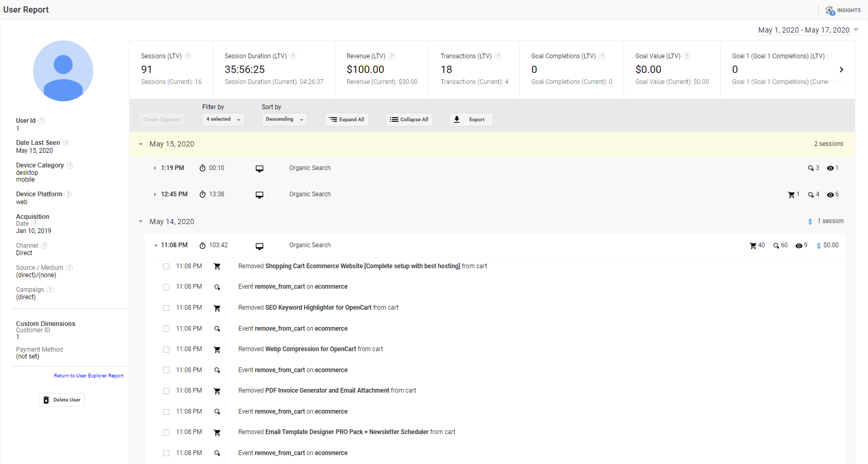The width and height of the screenshot is (868, 464).
Task: Click the Date Last Seen help icon
Action: 66,143
